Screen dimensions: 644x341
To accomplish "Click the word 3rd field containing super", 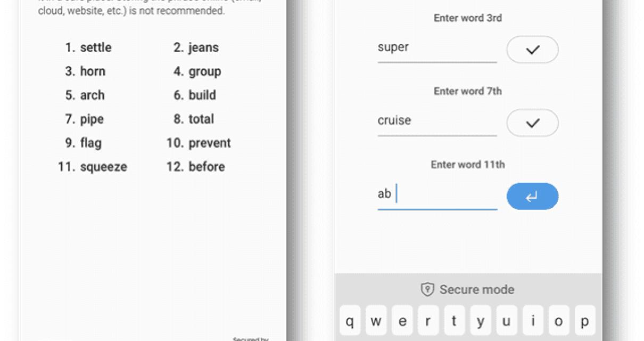I will tap(436, 48).
